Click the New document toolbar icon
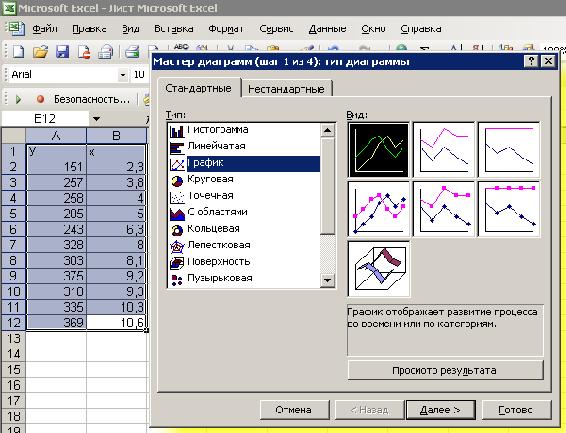Viewport: 566px width, 433px height. coord(18,52)
